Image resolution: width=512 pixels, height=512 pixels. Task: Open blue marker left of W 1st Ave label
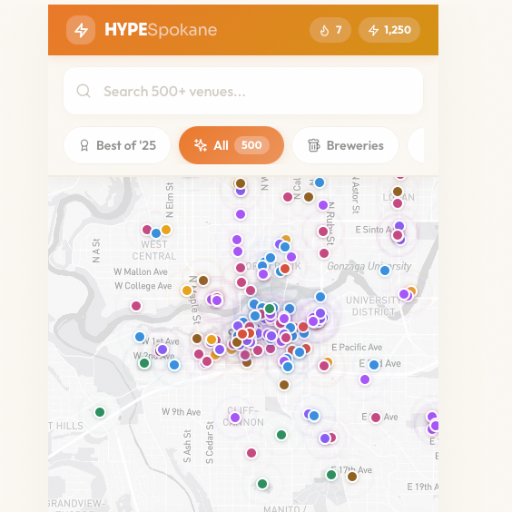140,337
